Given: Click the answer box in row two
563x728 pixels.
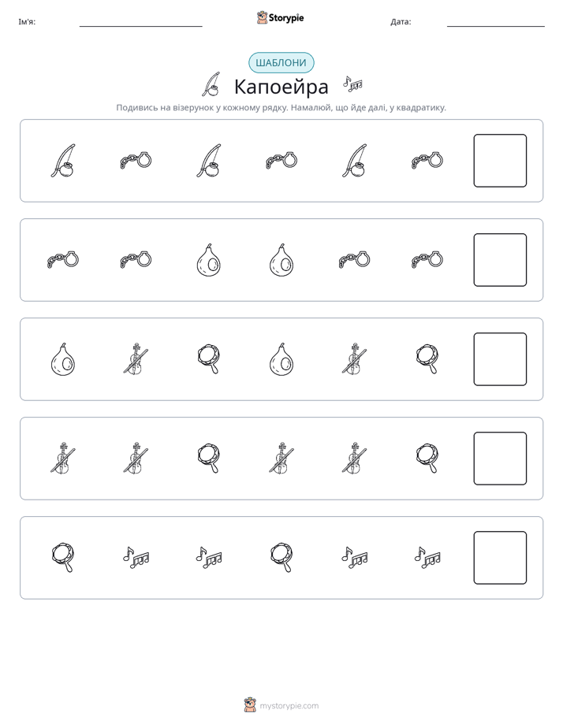Looking at the screenshot, I should click(x=500, y=260).
